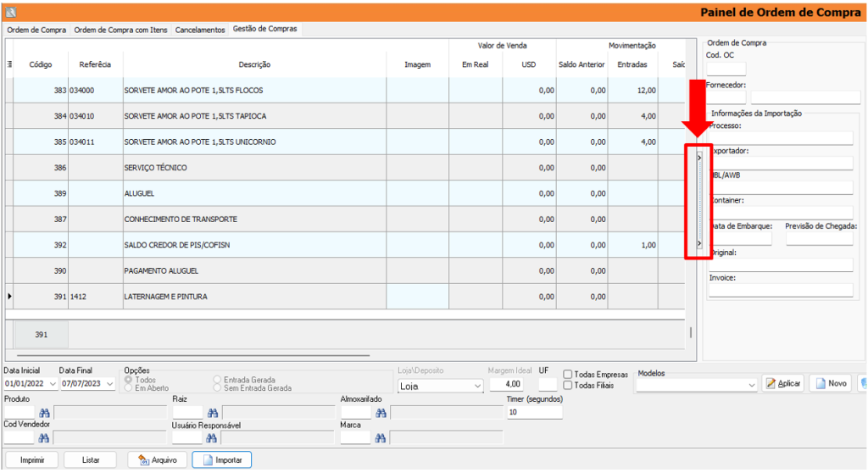Click the horizontal scrollbar under the grid
868x473 pixels.
coord(193,355)
